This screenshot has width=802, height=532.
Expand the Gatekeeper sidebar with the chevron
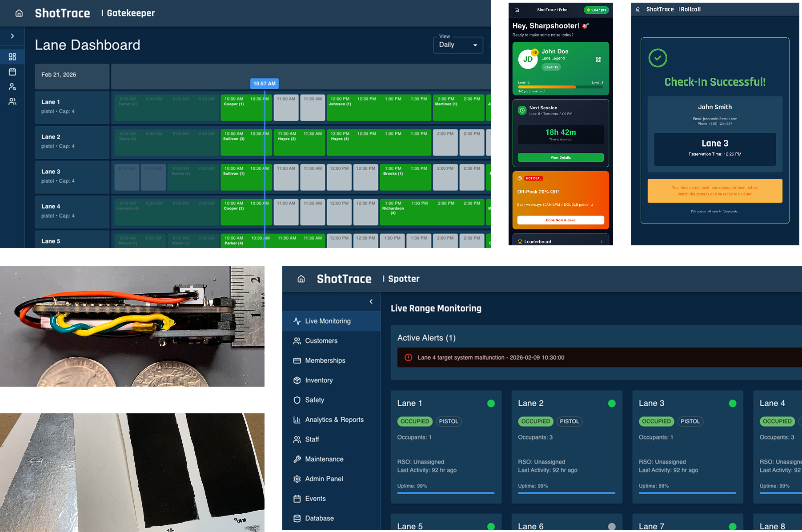coord(12,36)
